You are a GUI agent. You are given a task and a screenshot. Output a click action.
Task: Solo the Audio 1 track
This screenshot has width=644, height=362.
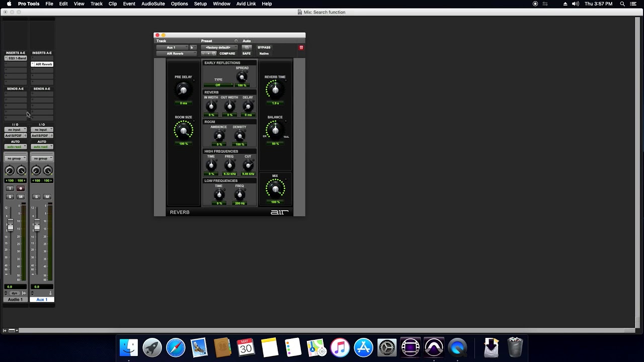tap(10, 197)
